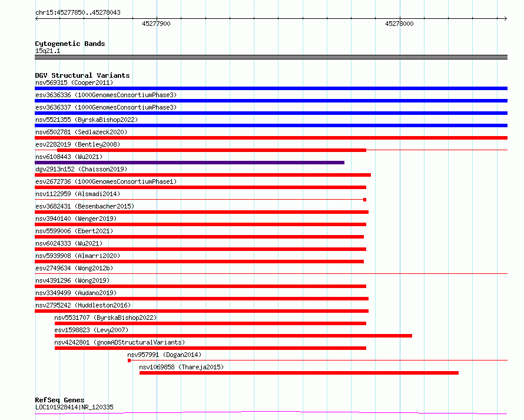Select the nsv6502781 (Sedlazeck2020) red bar
The image size is (524, 420).
[271, 138]
